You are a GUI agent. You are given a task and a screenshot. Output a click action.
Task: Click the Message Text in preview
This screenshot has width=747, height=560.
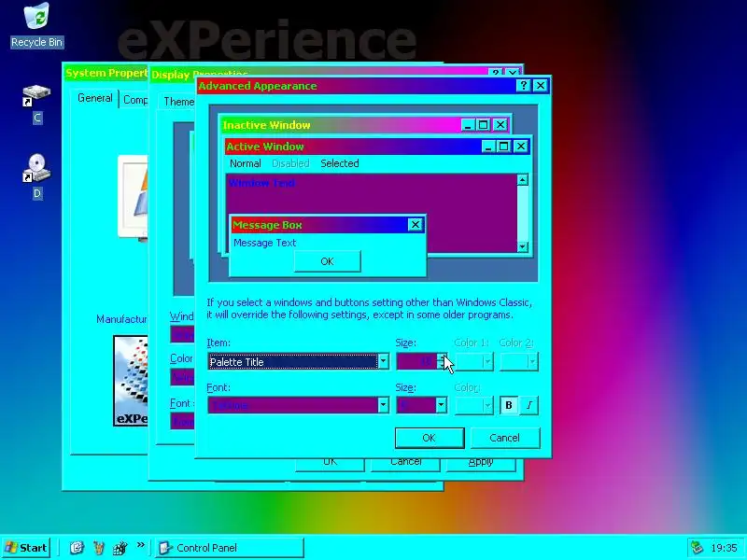265,243
